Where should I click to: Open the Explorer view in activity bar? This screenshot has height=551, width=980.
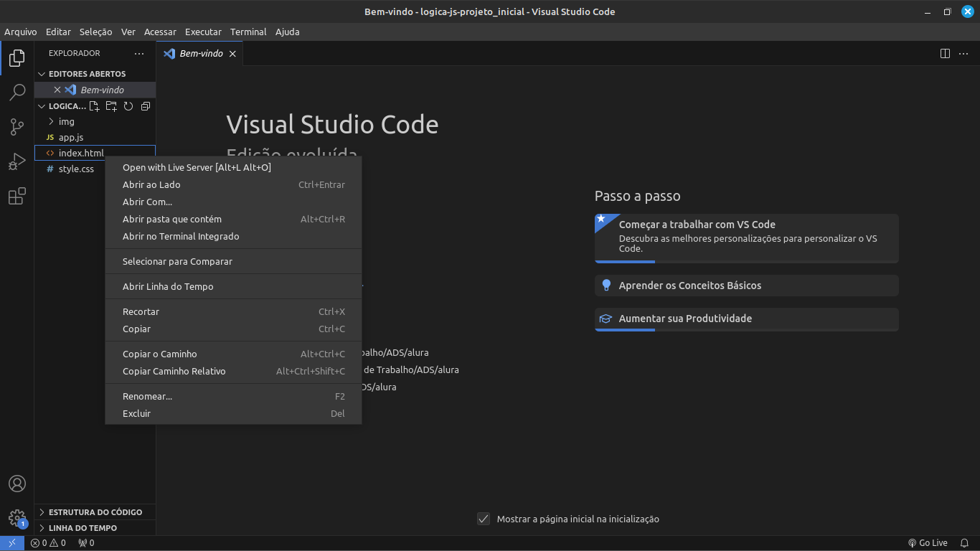tap(17, 58)
